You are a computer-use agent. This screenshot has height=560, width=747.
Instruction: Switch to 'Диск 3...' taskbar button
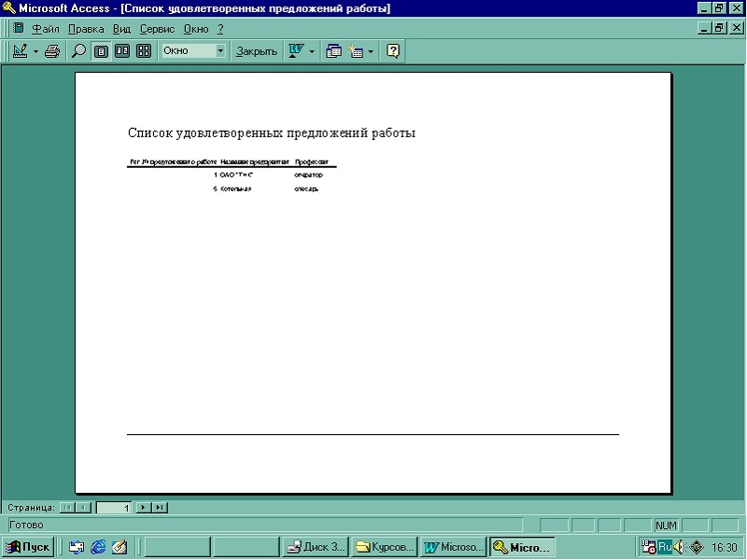(316, 547)
